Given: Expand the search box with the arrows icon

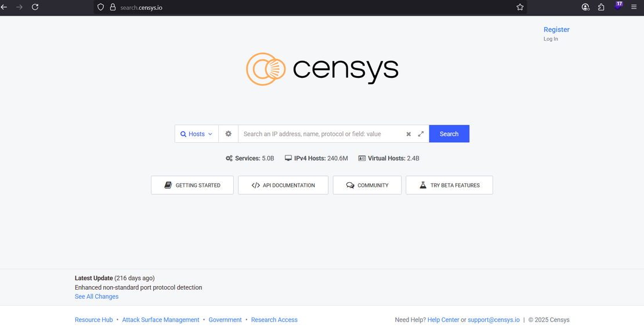Looking at the screenshot, I should [421, 134].
